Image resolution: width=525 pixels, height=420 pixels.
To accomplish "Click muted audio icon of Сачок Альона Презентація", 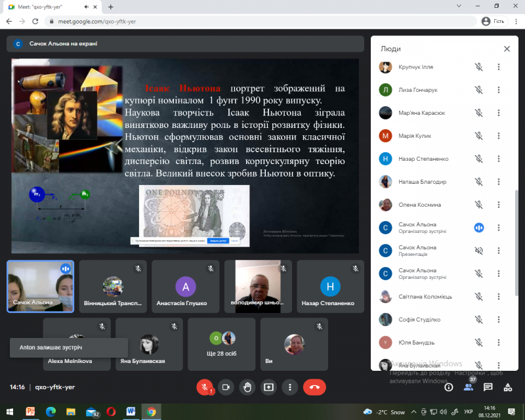I will (479, 251).
